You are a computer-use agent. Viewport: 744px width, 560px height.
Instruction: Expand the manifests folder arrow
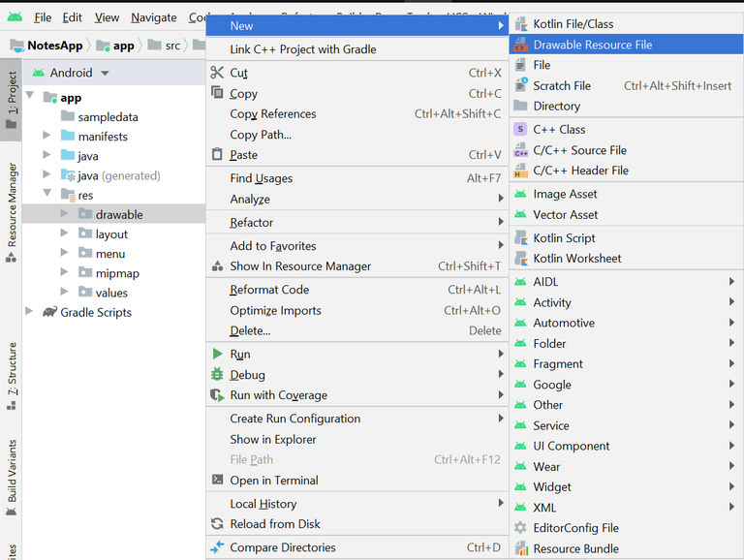[x=46, y=137]
